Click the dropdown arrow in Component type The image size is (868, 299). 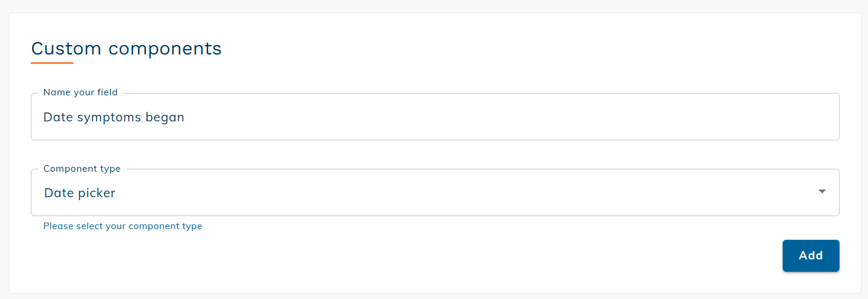[x=822, y=192]
